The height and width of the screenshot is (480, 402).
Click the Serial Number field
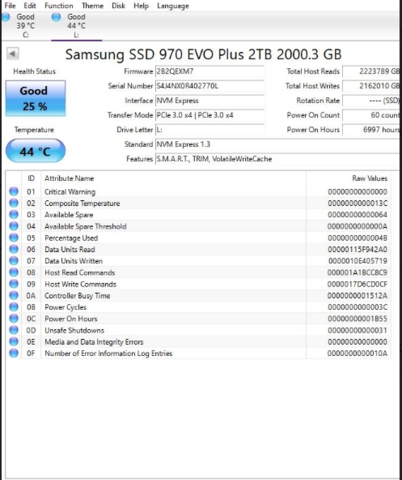(x=209, y=86)
